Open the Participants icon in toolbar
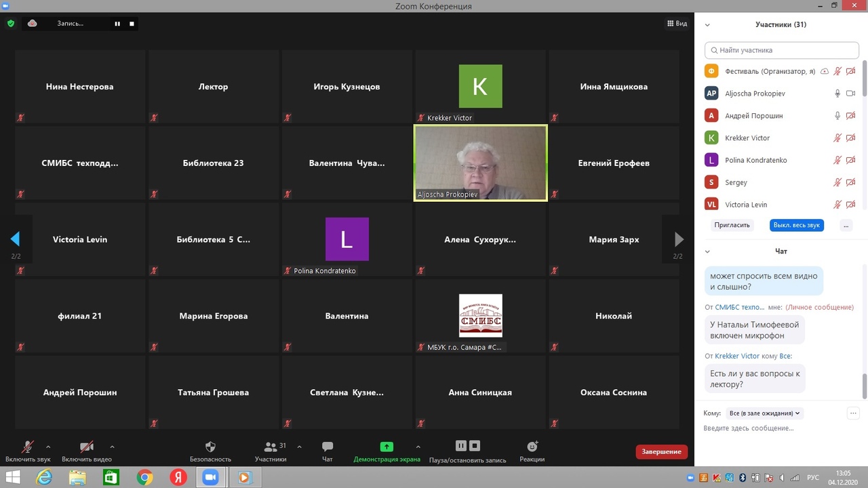This screenshot has height=488, width=868. [x=271, y=447]
